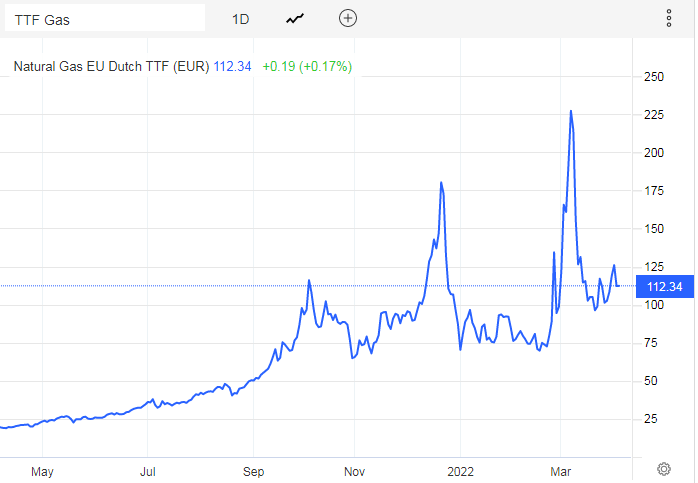Open the line chart type selector icon
698x483 pixels.
[295, 19]
